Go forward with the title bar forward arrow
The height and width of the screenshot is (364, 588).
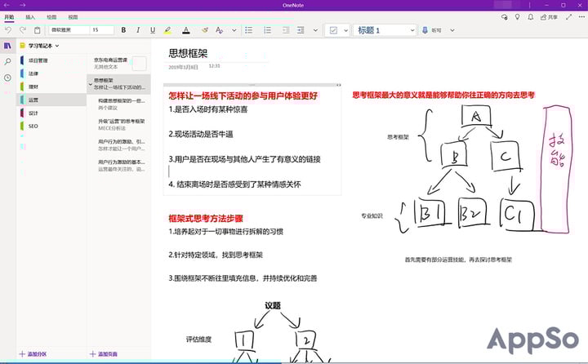(23, 5)
